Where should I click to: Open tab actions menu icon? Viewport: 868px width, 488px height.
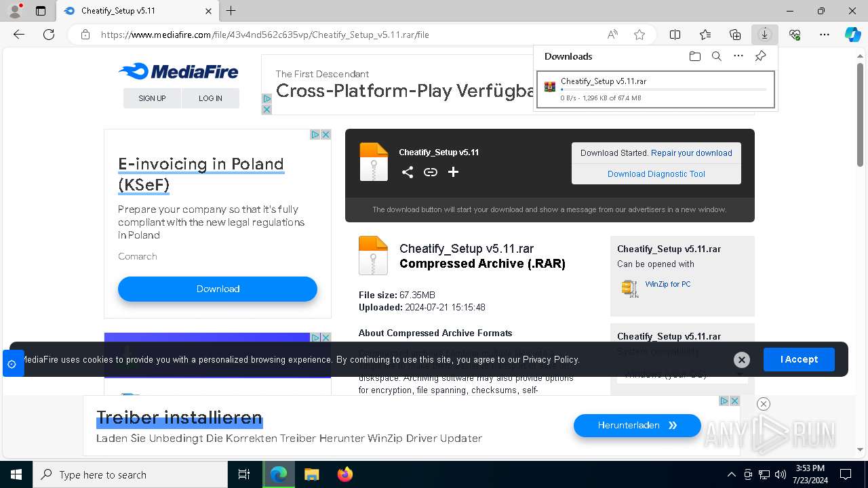click(x=41, y=11)
